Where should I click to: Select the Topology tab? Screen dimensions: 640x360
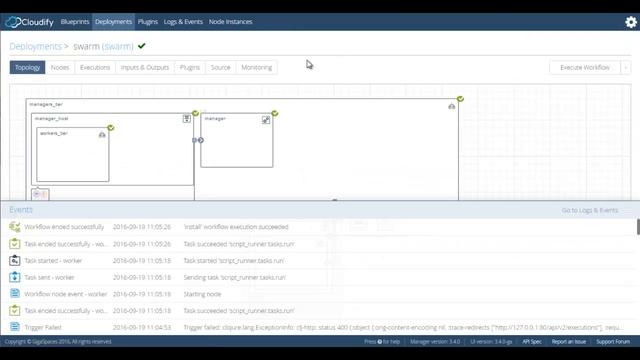pyautogui.click(x=27, y=67)
